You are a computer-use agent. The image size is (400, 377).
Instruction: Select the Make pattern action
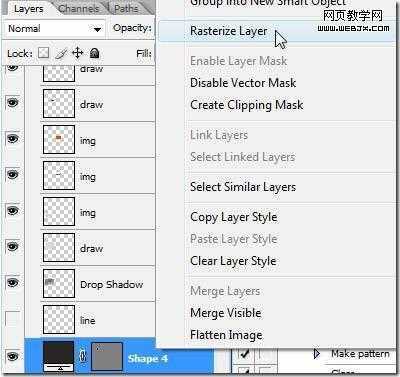click(360, 354)
